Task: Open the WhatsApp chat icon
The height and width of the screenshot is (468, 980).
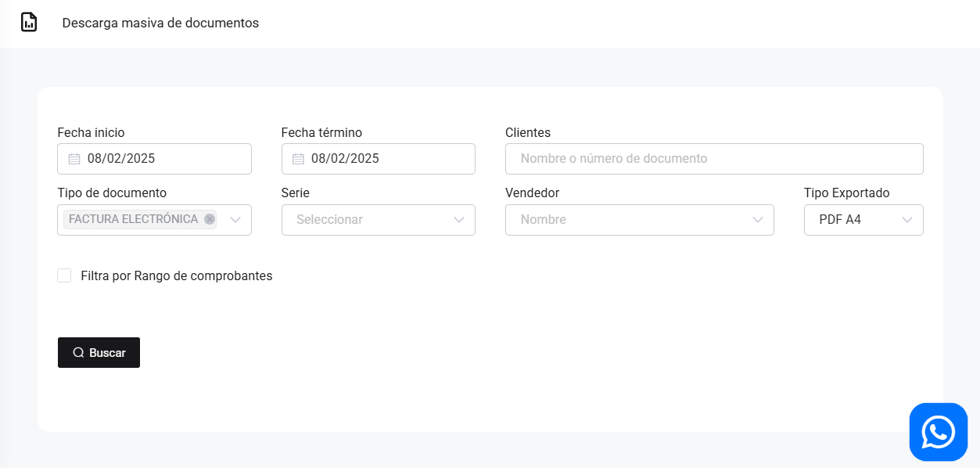Action: click(938, 432)
